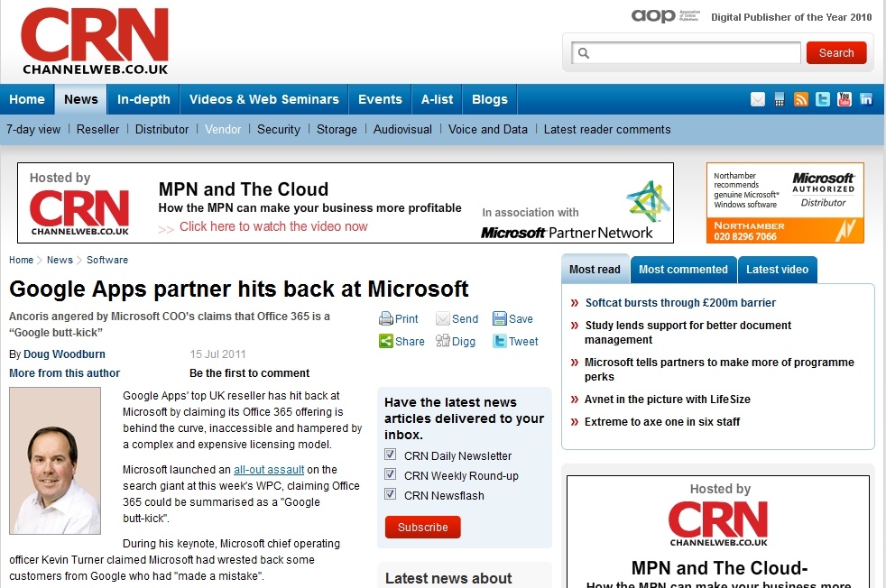Click Be the first to comment

249,373
